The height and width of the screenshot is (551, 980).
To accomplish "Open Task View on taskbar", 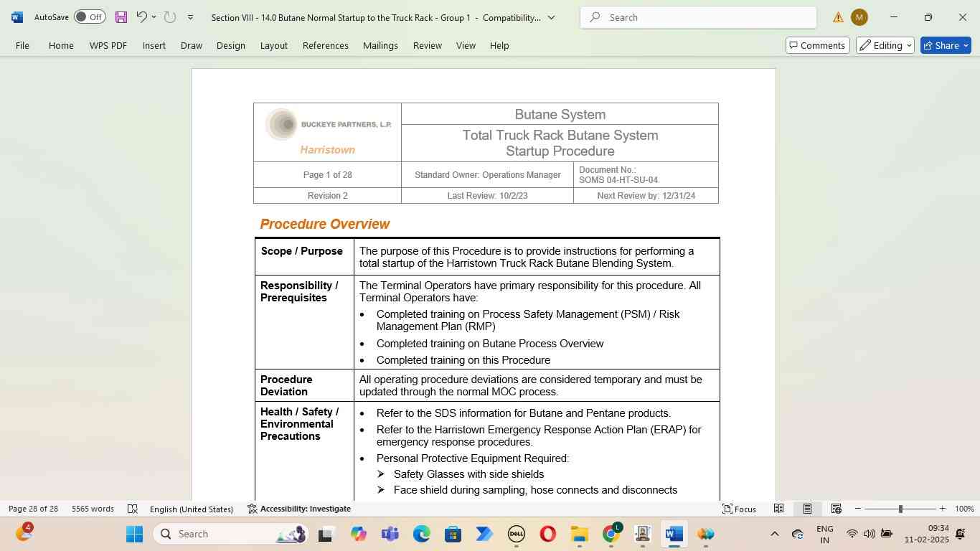I will click(326, 534).
